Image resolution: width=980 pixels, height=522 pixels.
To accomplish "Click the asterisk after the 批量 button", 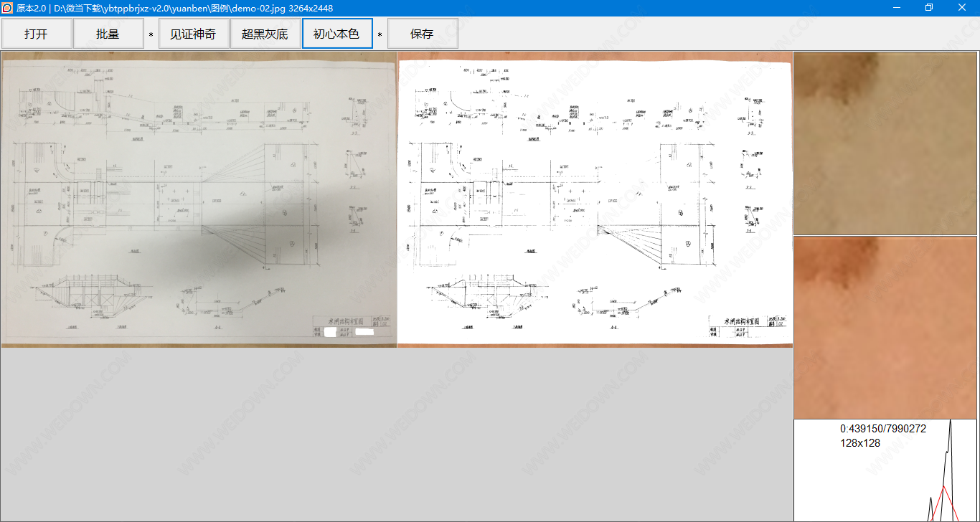I will click(x=151, y=34).
